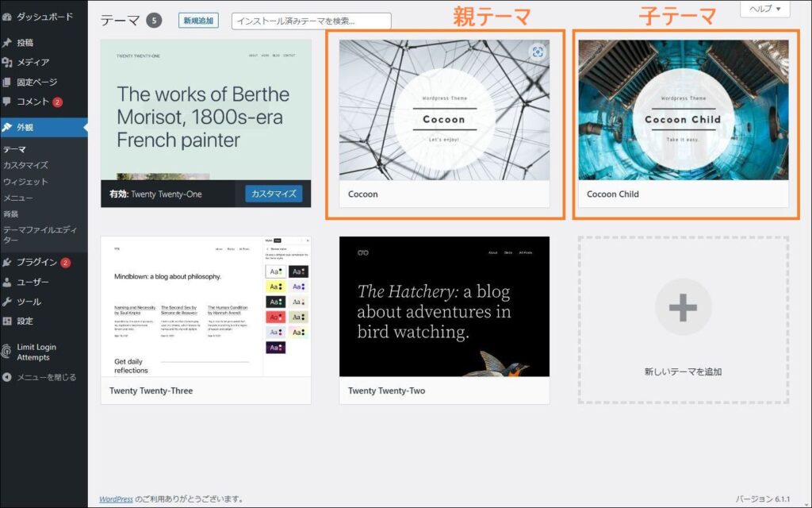Click the speech-bubble icon beside コメント
The height and width of the screenshot is (508, 812).
pos(6,102)
